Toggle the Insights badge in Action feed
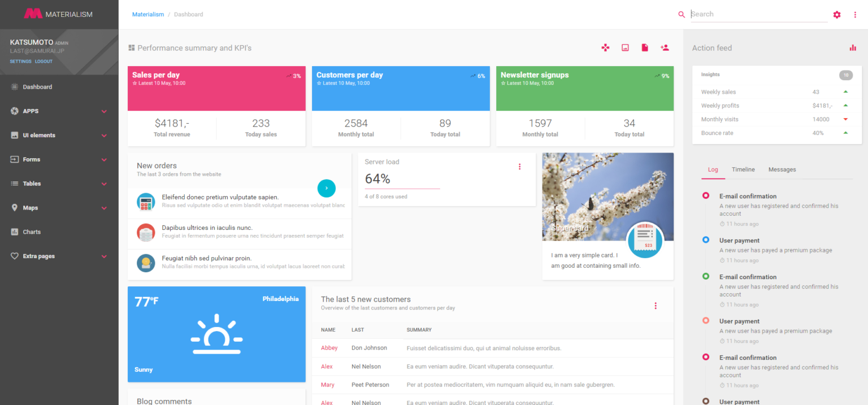 pyautogui.click(x=846, y=75)
